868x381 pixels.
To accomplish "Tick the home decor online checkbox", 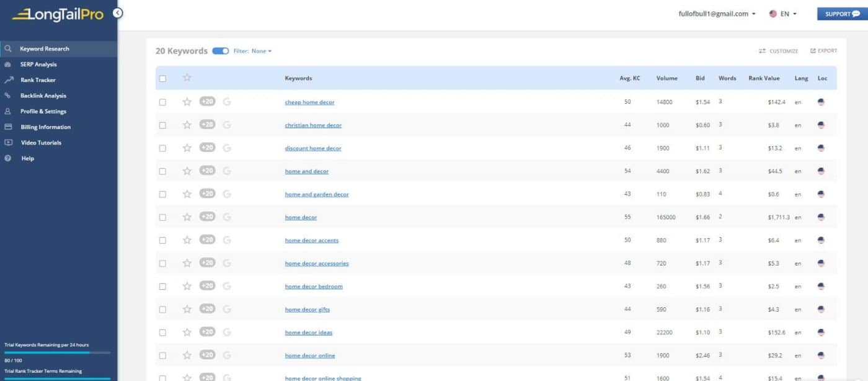I will 162,356.
